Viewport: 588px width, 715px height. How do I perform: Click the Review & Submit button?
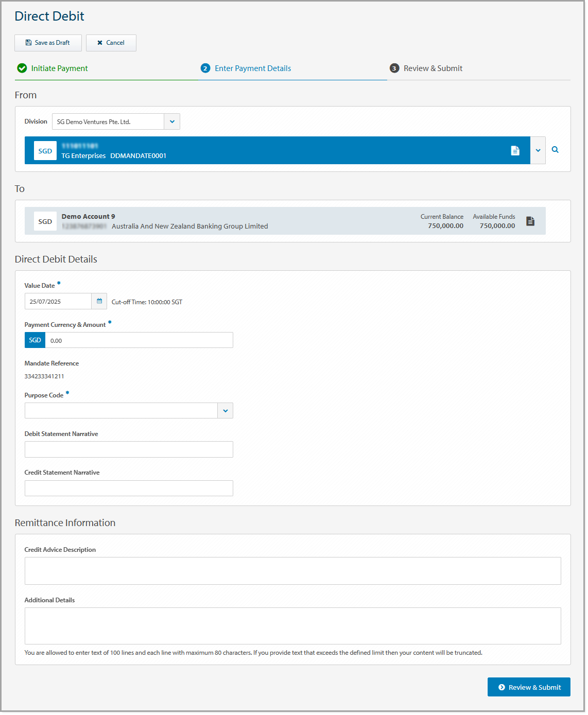(x=529, y=687)
